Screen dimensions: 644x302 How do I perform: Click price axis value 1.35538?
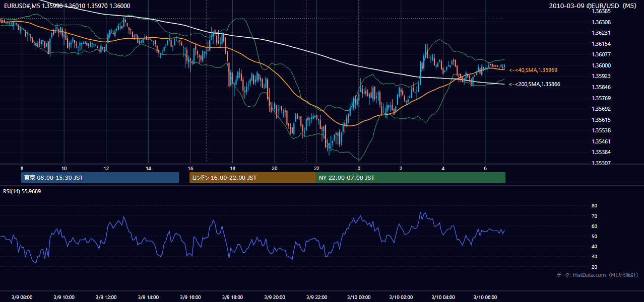(601, 130)
